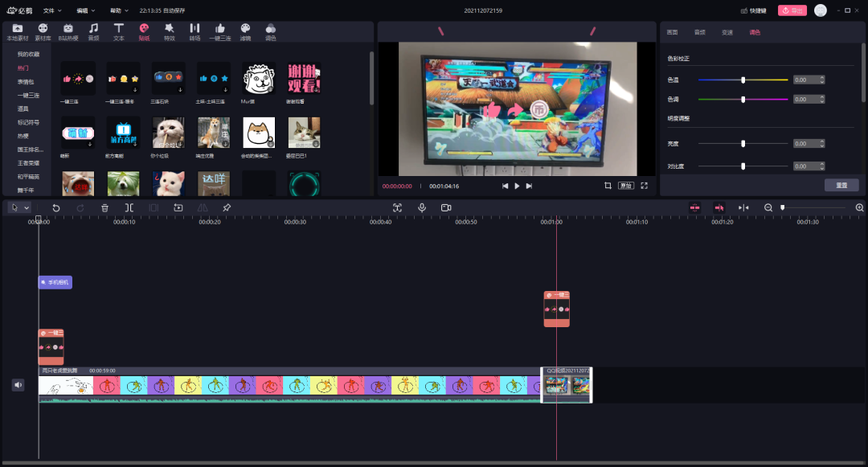The image size is (868, 467).
Task: Click the pink 导出 export button
Action: [x=792, y=10]
